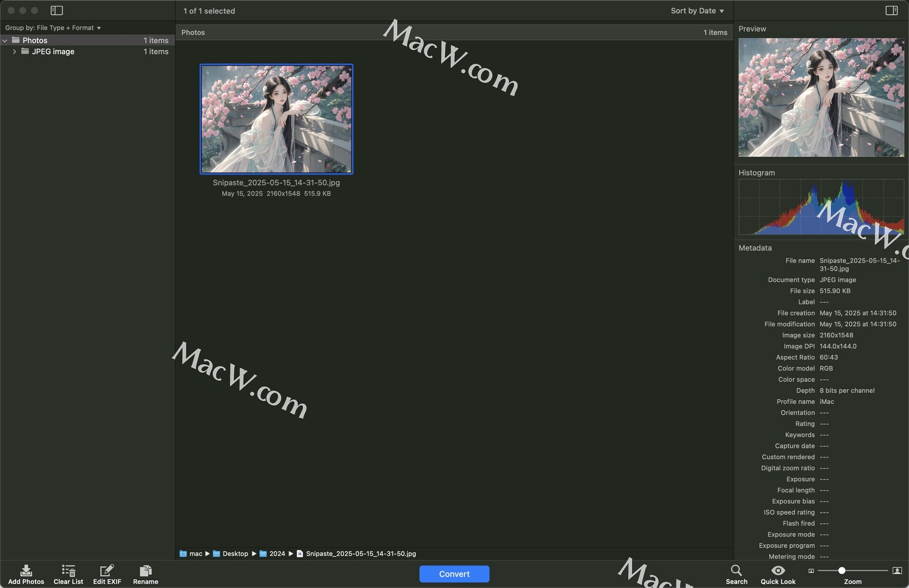This screenshot has width=909, height=588.
Task: Click the Aspect Ratio value 60:43
Action: [829, 357]
